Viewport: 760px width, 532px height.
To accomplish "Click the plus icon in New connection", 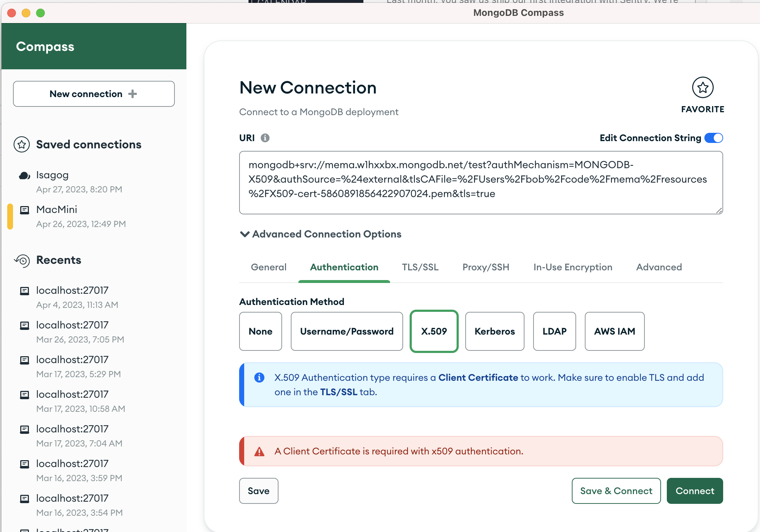I will point(133,94).
